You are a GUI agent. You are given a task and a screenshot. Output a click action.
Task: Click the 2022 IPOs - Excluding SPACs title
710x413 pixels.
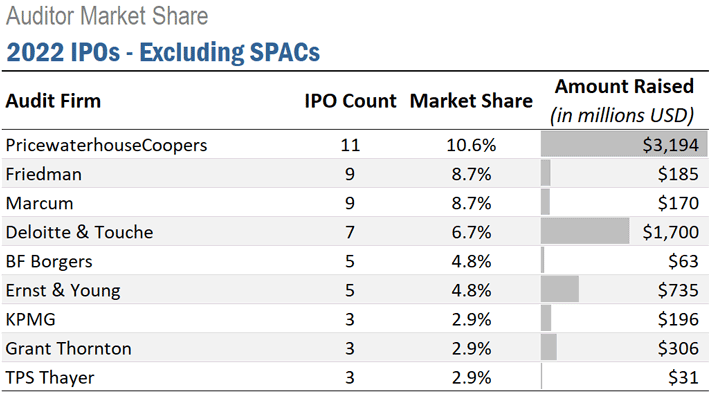tap(165, 50)
